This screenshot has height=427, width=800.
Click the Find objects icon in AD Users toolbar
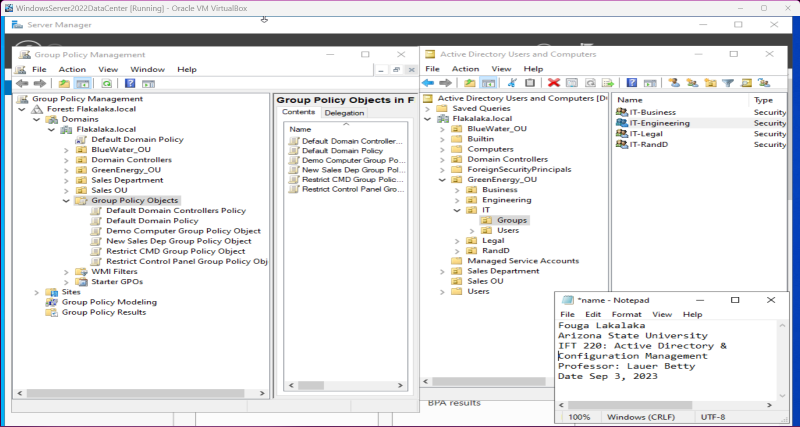746,83
